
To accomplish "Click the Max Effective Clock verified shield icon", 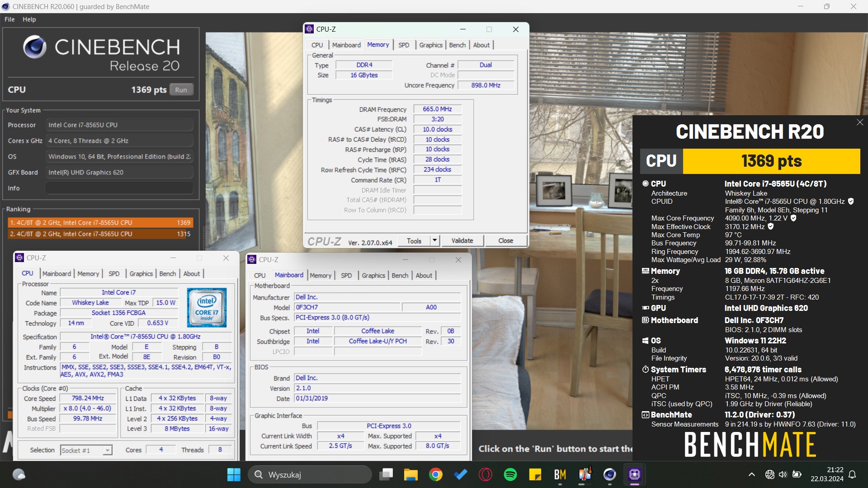I will (771, 226).
